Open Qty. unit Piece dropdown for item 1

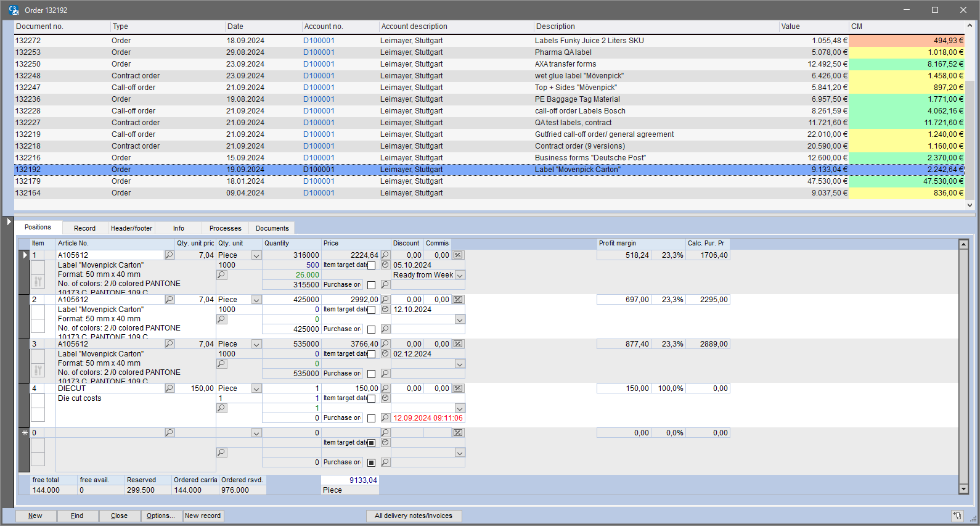pyautogui.click(x=256, y=255)
